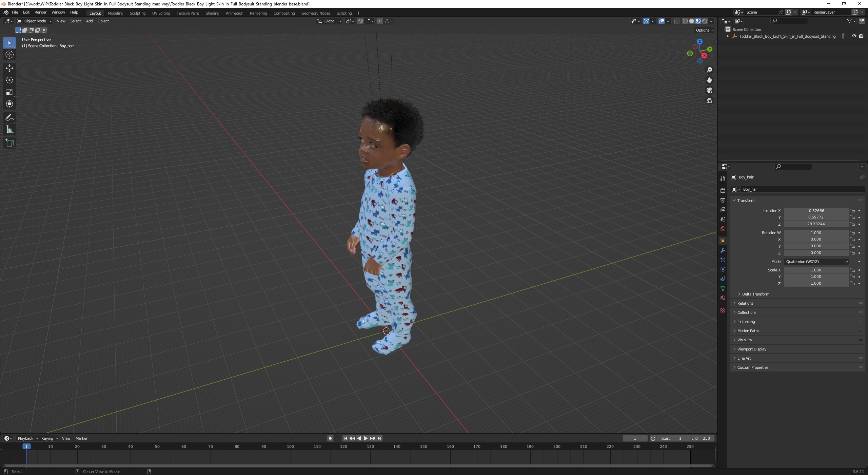Screen dimensions: 868x475
Task: Hide the Toddler collection in viewport
Action: point(854,36)
